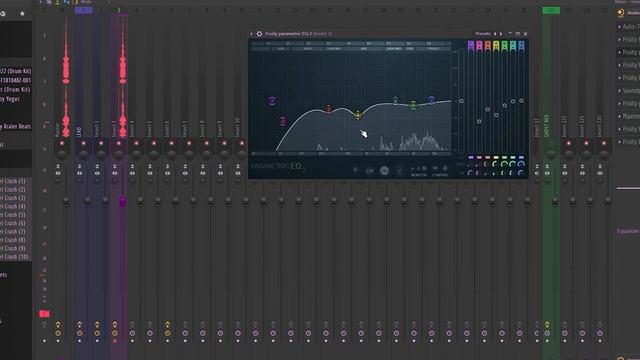Mute the Insert 123 mixer track
Screen dimensions: 640x360
point(569,143)
